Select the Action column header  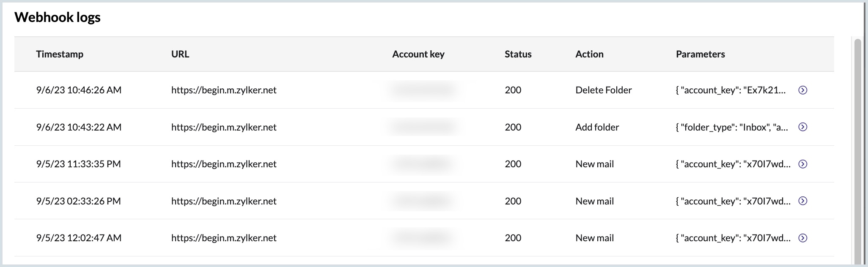(x=589, y=54)
